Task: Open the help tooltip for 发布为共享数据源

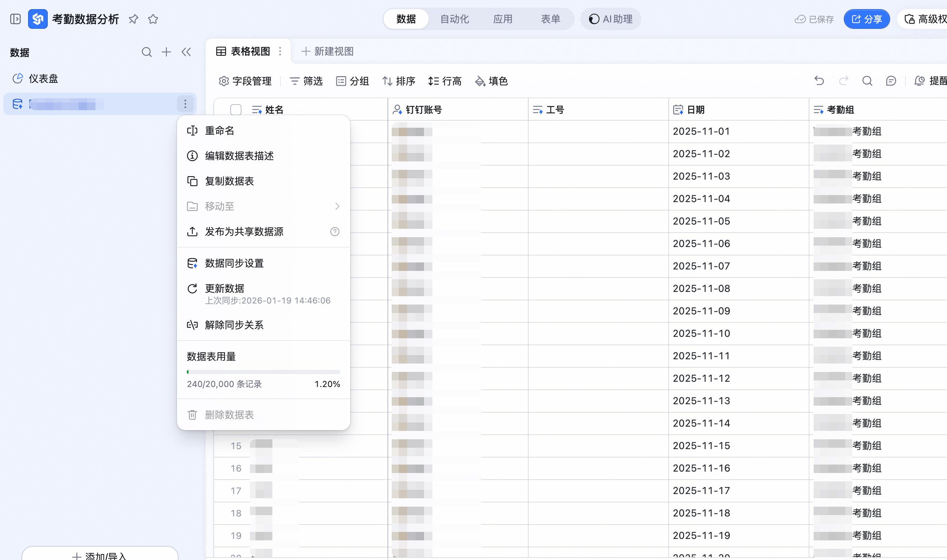Action: pyautogui.click(x=335, y=232)
